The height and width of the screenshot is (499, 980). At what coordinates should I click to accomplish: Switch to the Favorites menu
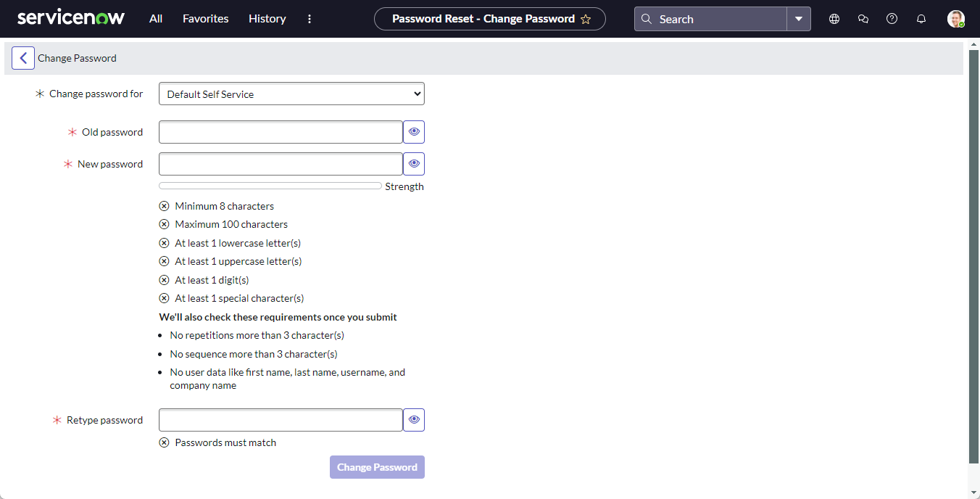(x=205, y=19)
